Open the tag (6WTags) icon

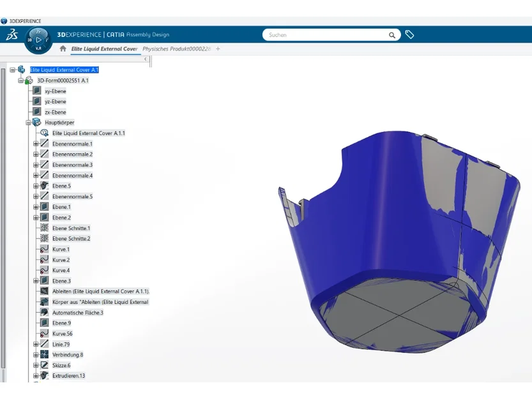409,34
